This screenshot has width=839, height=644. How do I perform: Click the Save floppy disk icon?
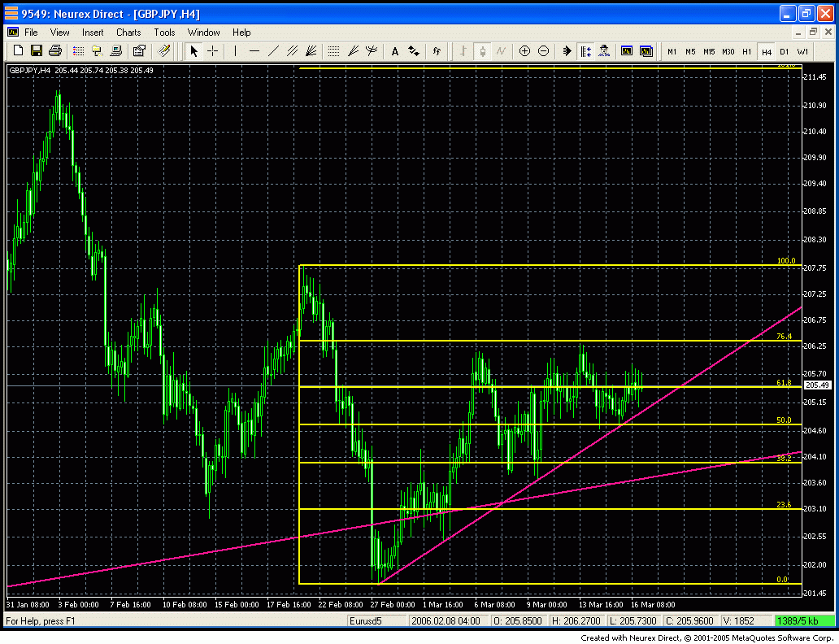point(37,51)
